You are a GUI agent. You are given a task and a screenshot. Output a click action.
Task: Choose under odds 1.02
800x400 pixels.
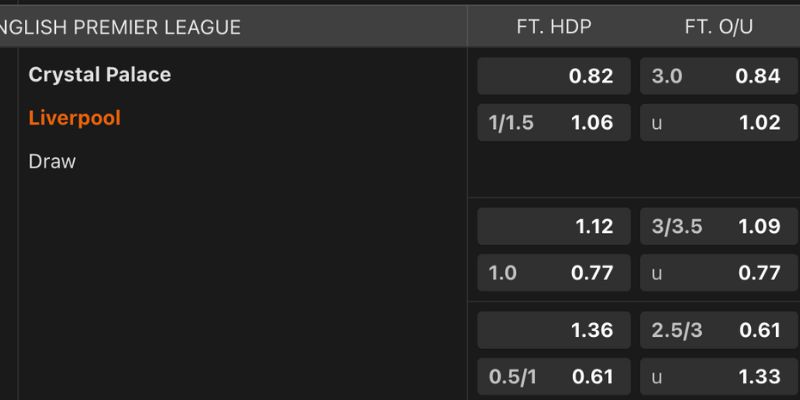[x=716, y=123]
